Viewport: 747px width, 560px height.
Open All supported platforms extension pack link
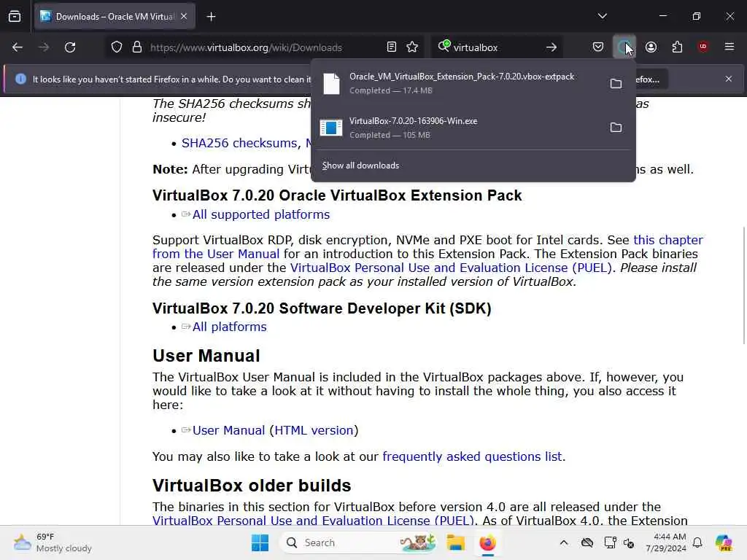pyautogui.click(x=261, y=214)
